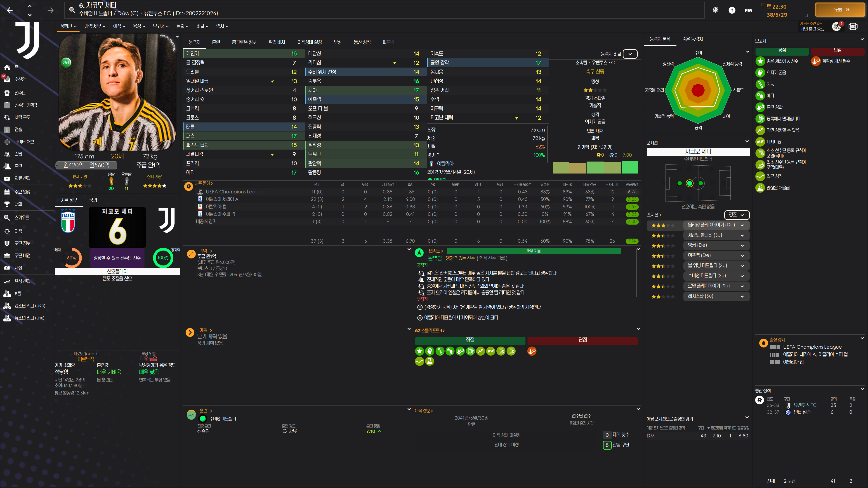The image size is (868, 488).
Task: Toggle the 수비형 미드필더 training role indicator
Action: tap(203, 419)
